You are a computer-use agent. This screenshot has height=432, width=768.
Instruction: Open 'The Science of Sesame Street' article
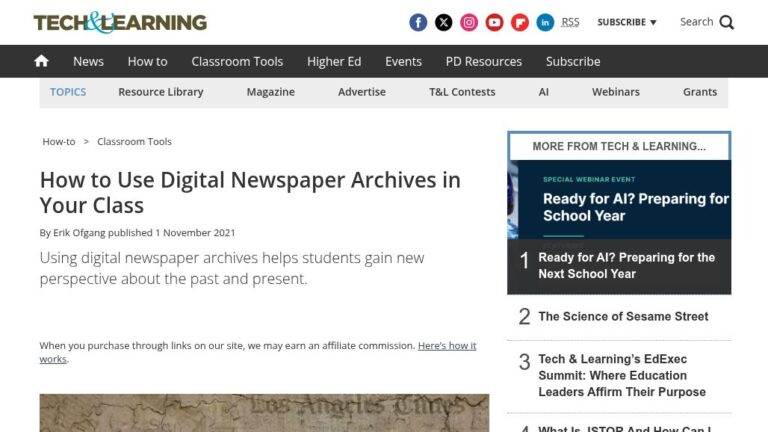click(623, 316)
